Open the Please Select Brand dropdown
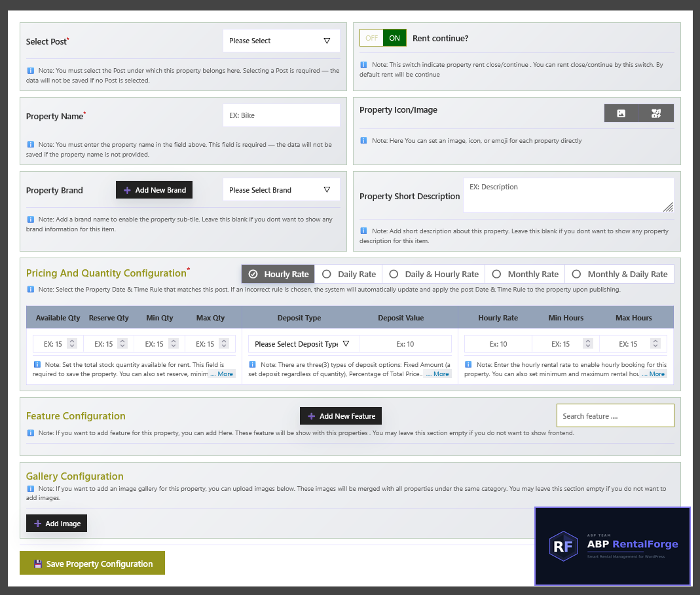This screenshot has height=595, width=700. (282, 190)
